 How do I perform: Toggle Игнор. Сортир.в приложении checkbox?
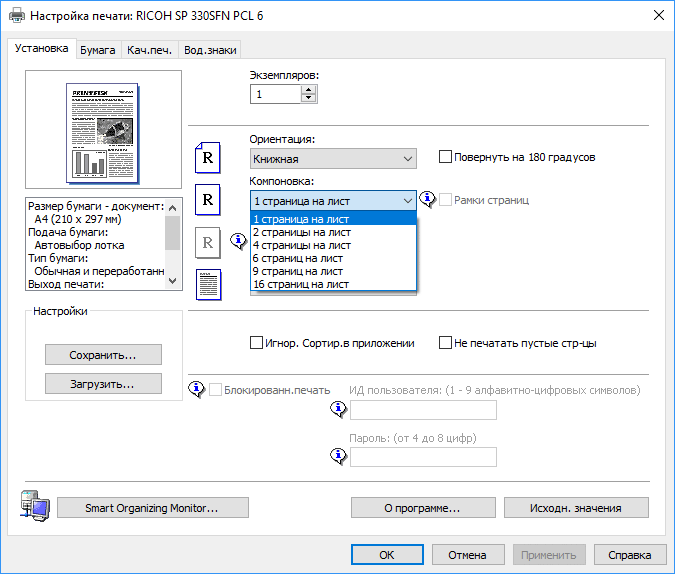(x=256, y=343)
